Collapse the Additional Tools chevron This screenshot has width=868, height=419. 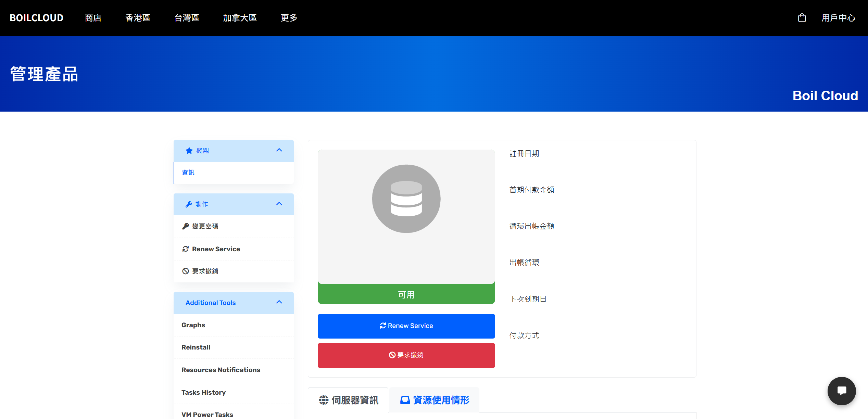pos(279,302)
